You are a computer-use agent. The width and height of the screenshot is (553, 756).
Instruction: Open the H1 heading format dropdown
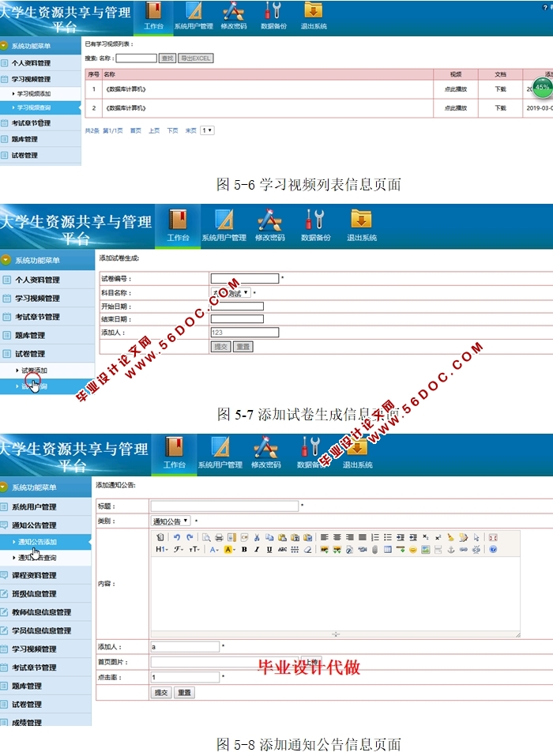[161, 550]
